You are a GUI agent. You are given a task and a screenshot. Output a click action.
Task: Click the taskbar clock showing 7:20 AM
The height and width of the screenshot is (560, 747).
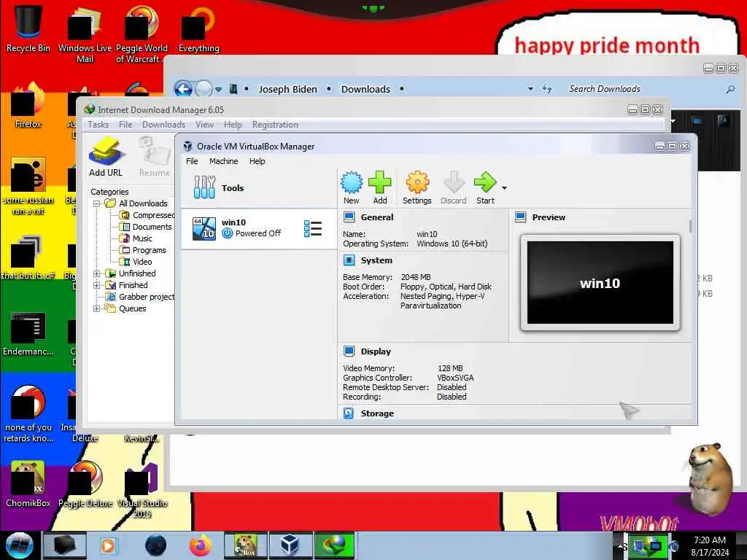pos(710,546)
